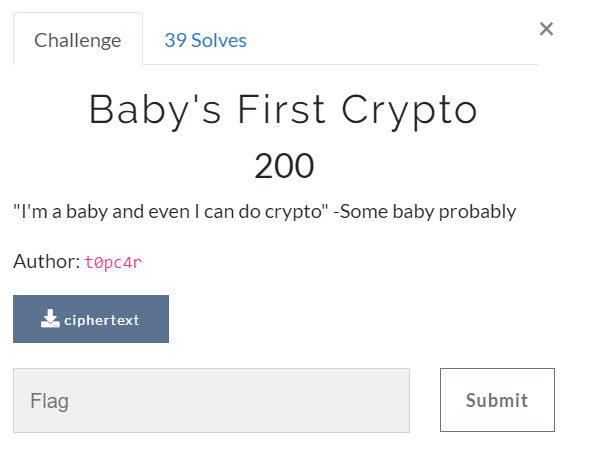Click the 200 point value
The height and width of the screenshot is (458, 594).
284,166
